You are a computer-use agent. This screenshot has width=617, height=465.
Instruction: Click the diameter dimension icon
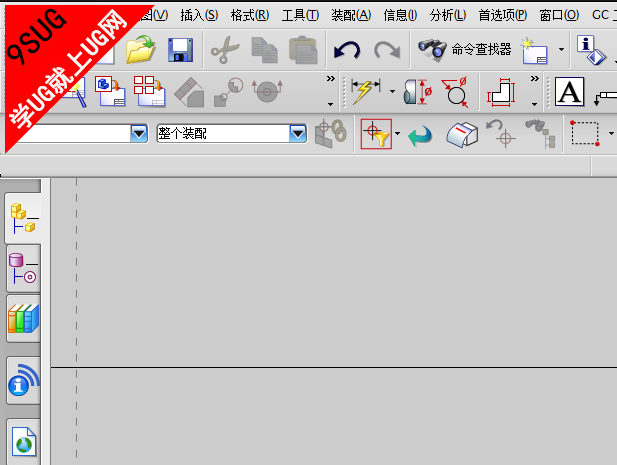(456, 92)
